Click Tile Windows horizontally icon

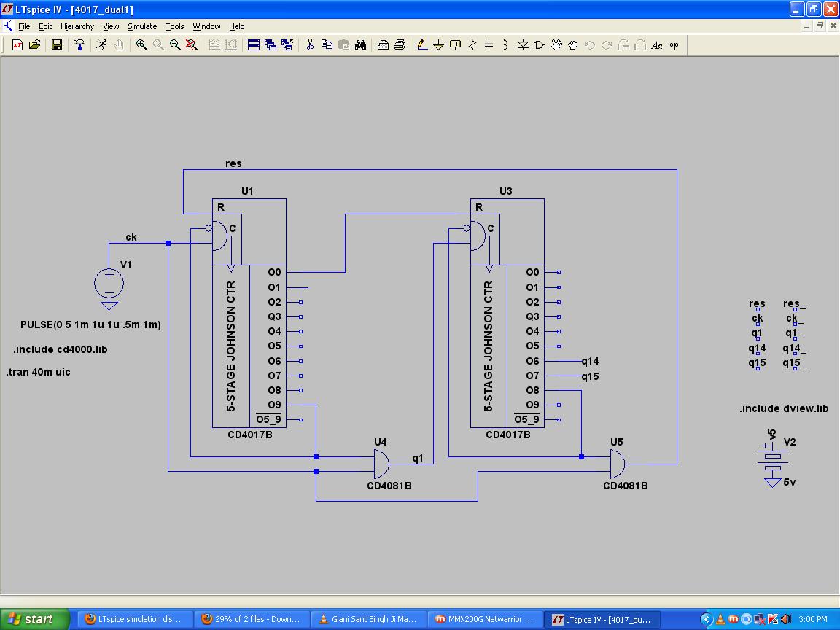[x=254, y=45]
